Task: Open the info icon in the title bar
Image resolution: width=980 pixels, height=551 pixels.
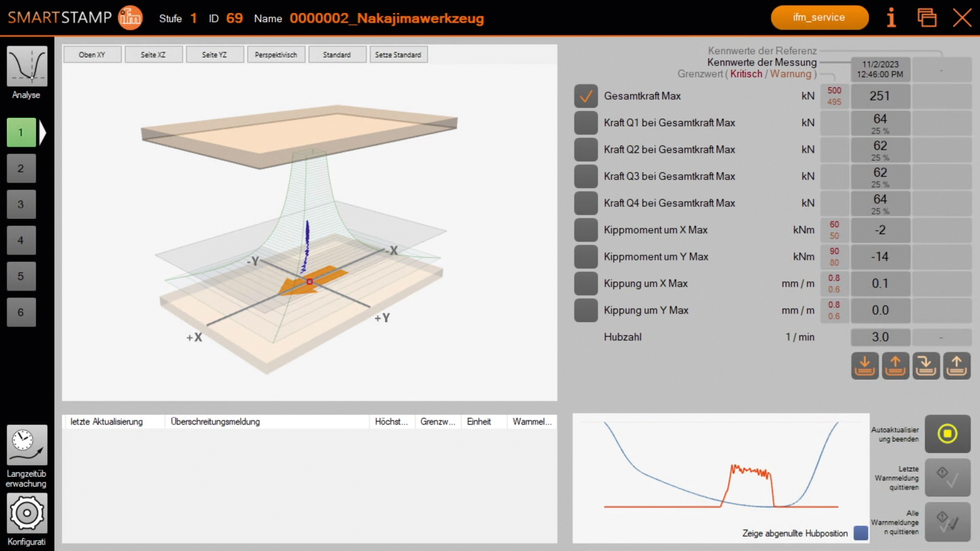Action: (x=890, y=18)
